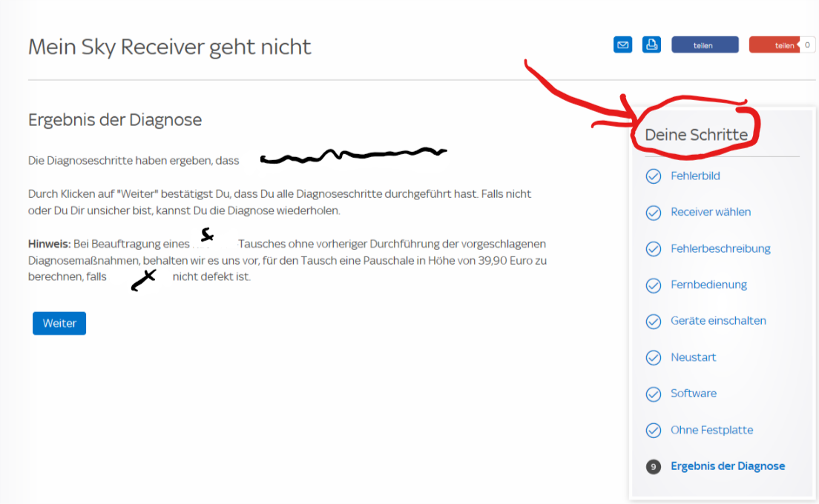
Task: Open the Software step link
Action: pos(693,394)
